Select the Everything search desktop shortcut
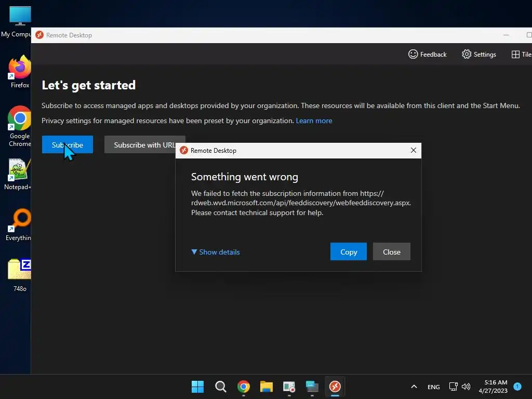The image size is (532, 399). coord(19,224)
